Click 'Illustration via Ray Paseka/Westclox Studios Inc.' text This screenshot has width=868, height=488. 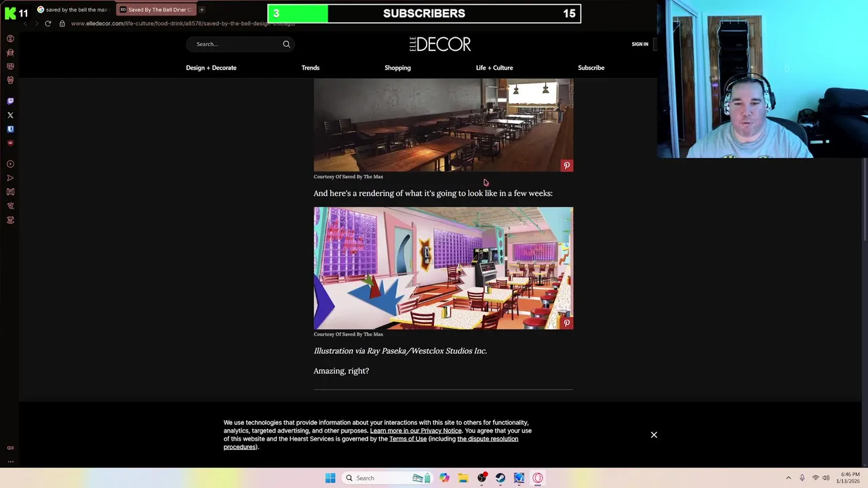point(400,351)
